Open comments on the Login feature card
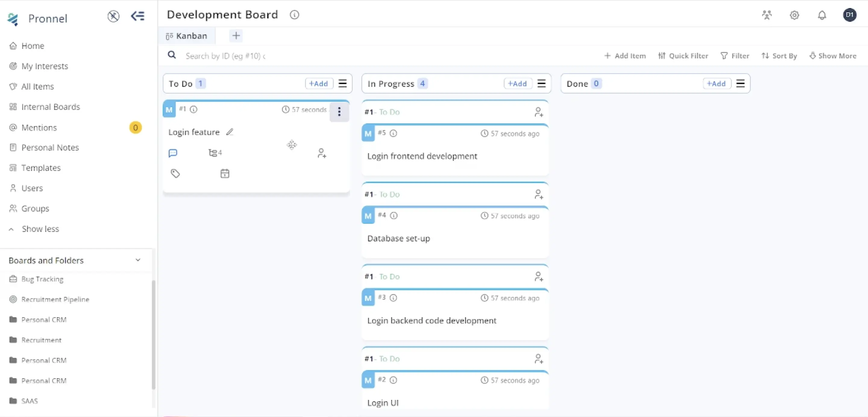 pos(173,153)
